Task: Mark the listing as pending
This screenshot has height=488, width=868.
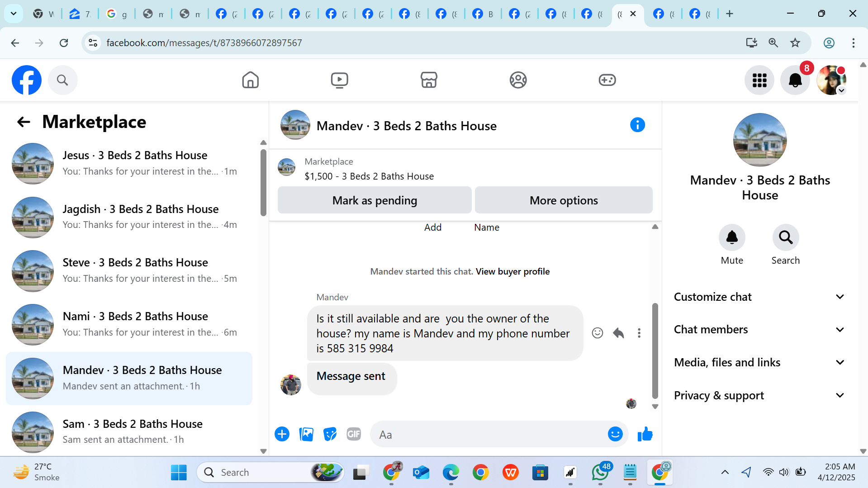Action: [x=375, y=200]
